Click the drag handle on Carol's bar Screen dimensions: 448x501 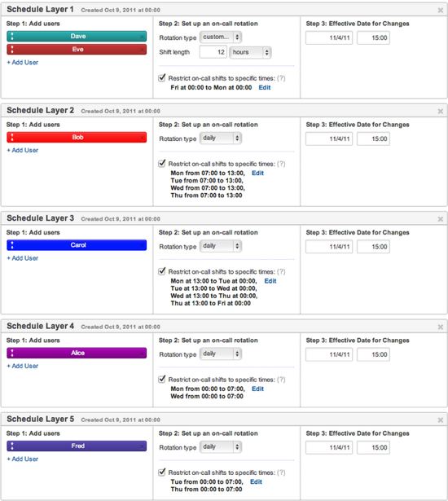coord(12,245)
